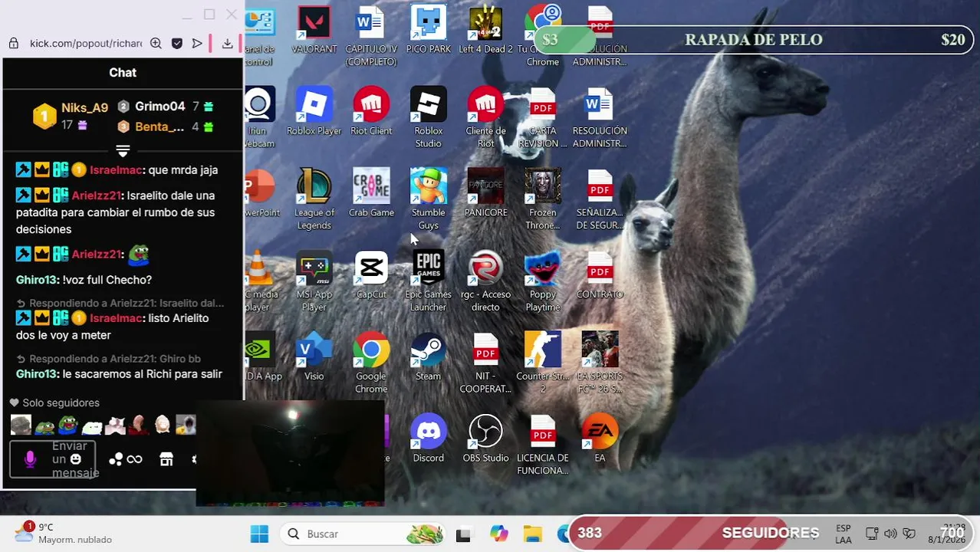Open the Task View taskbar button

(463, 534)
